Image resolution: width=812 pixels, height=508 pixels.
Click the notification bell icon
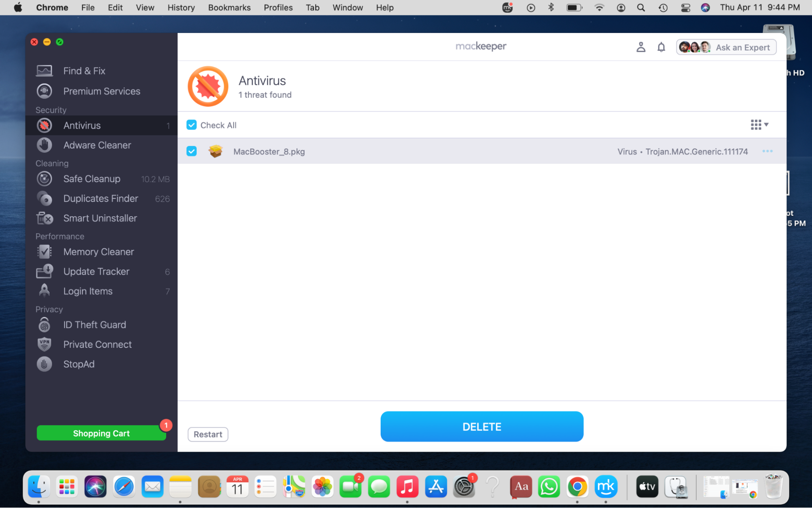click(661, 47)
